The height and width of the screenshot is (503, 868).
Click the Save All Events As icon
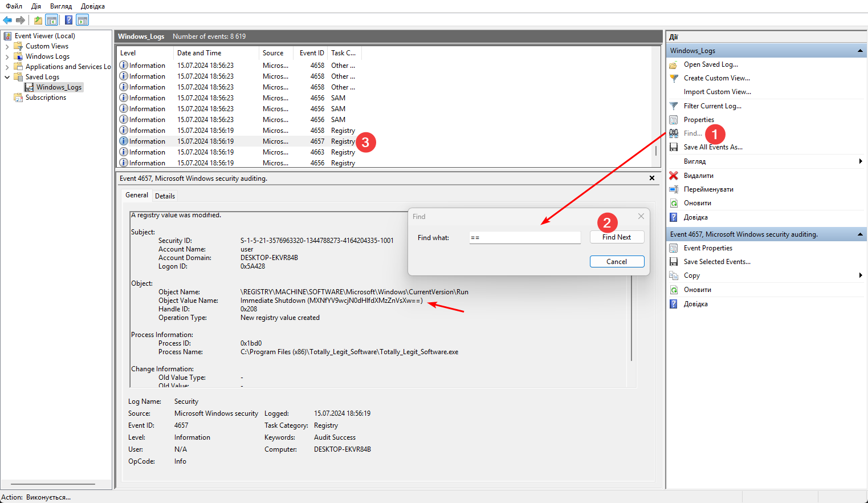pyautogui.click(x=674, y=147)
